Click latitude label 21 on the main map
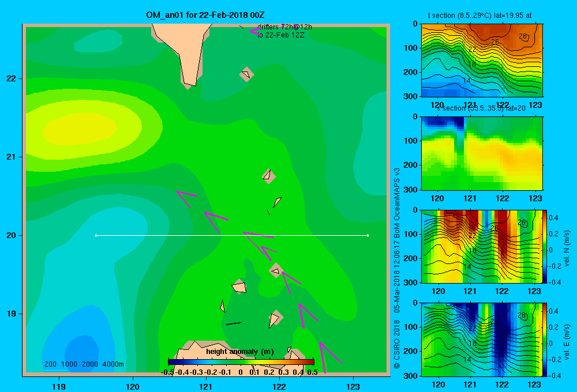577x392 pixels. (x=12, y=157)
